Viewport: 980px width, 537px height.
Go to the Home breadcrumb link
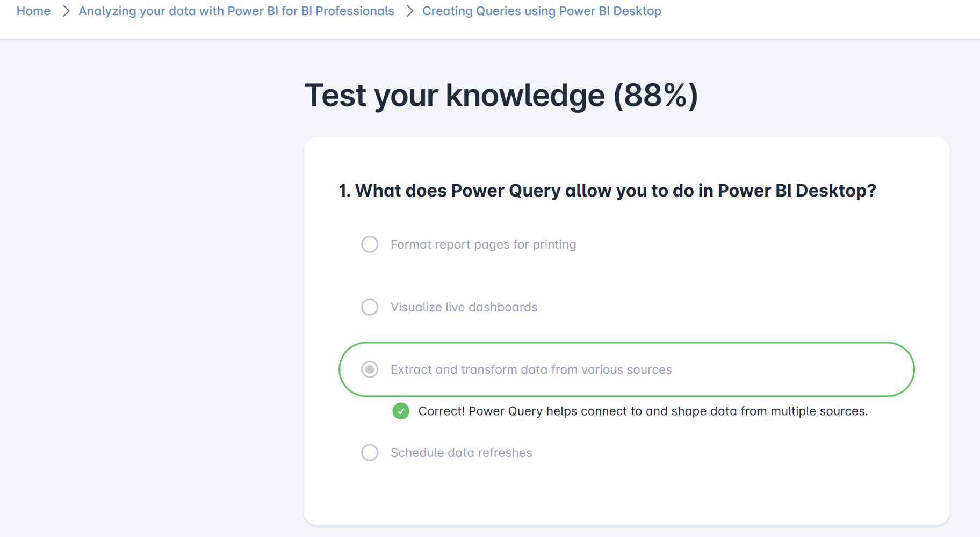(33, 11)
